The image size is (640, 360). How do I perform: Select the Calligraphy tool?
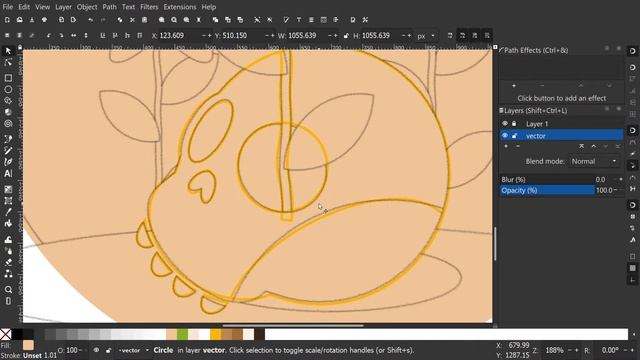click(x=8, y=162)
